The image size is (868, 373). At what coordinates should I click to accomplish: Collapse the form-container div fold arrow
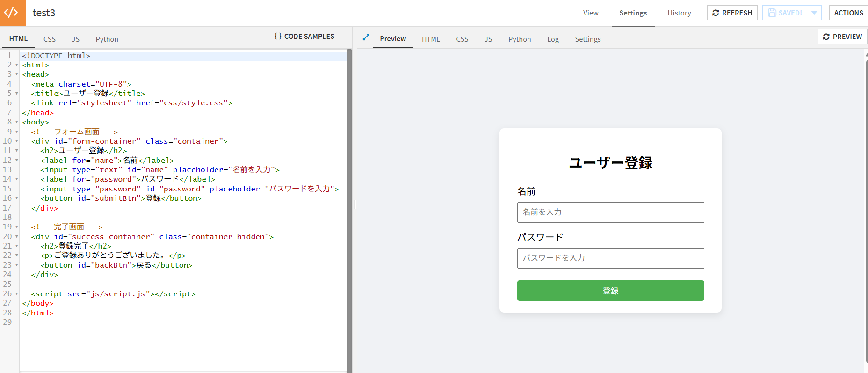[x=17, y=141]
